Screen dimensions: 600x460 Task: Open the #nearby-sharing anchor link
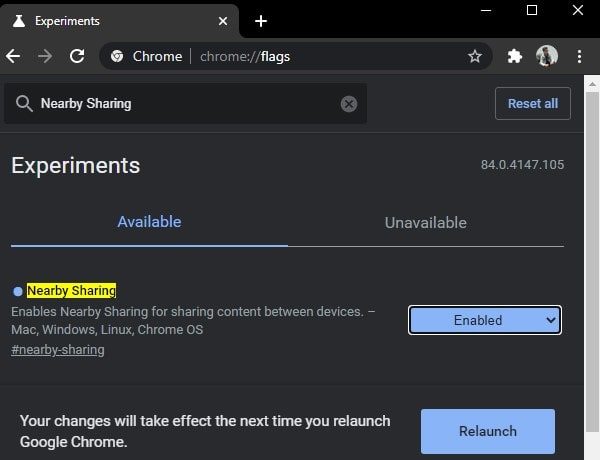coord(58,350)
